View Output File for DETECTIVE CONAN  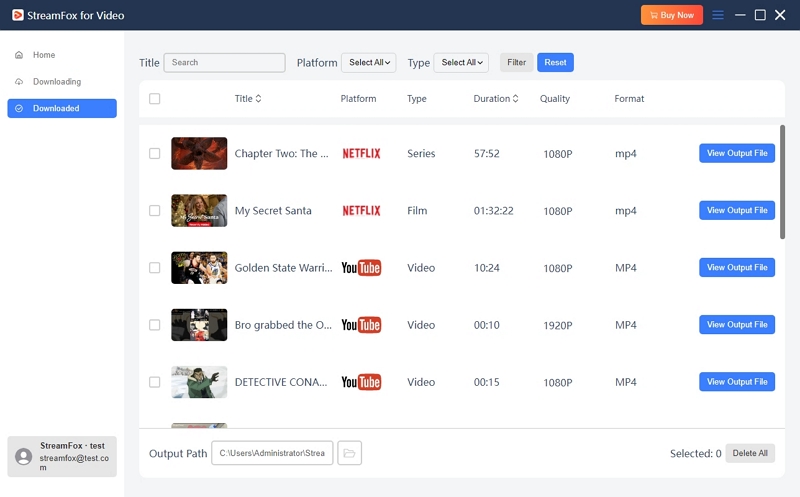(x=737, y=382)
